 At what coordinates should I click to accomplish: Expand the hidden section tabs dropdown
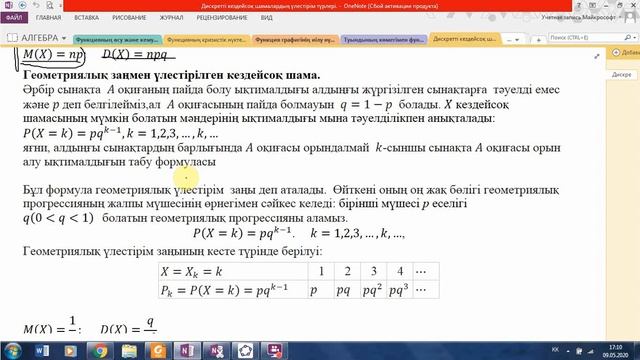point(513,40)
